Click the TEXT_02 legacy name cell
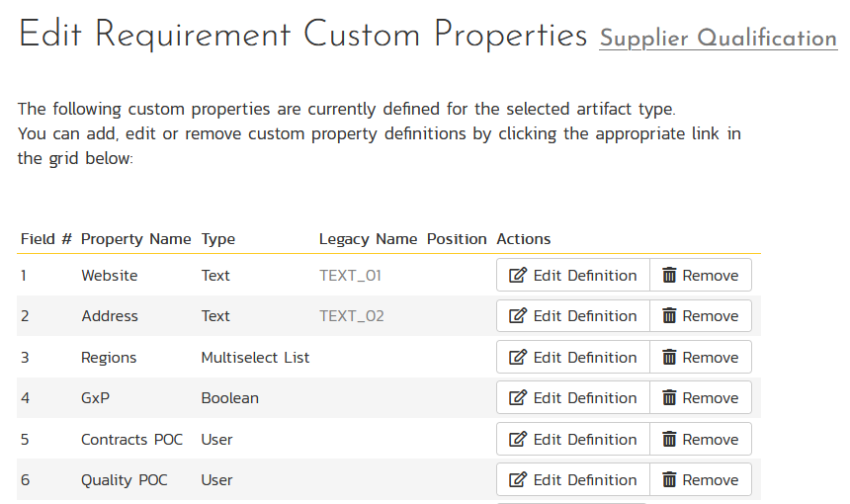The height and width of the screenshot is (504, 850). [352, 316]
